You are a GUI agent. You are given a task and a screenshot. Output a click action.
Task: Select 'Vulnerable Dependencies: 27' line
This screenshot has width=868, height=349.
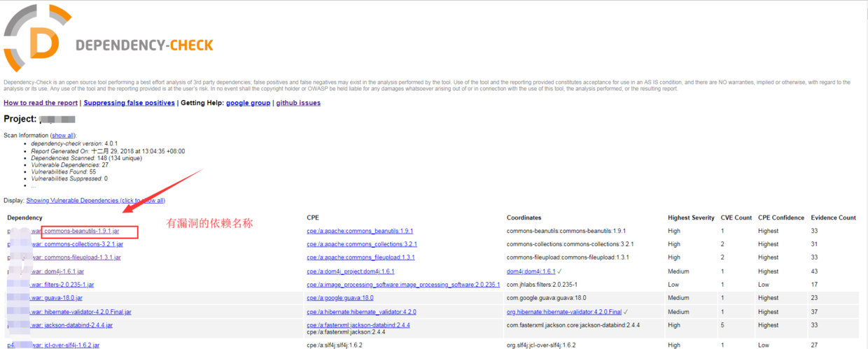(x=70, y=165)
